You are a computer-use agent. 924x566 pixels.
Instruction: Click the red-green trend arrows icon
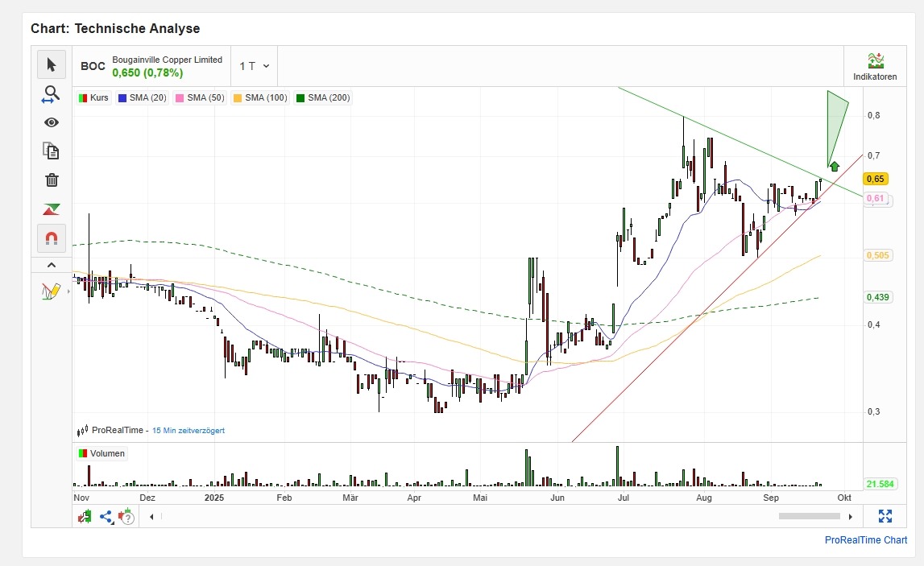(x=52, y=209)
